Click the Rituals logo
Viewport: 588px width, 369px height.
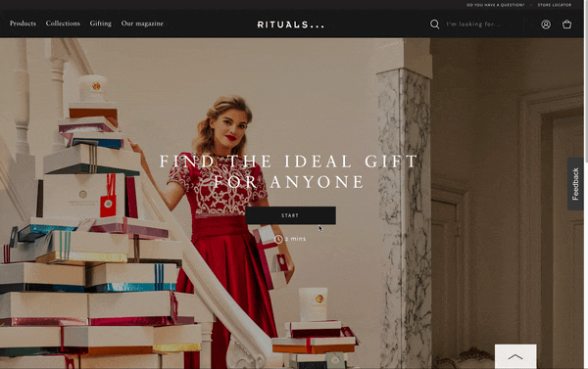pos(291,24)
